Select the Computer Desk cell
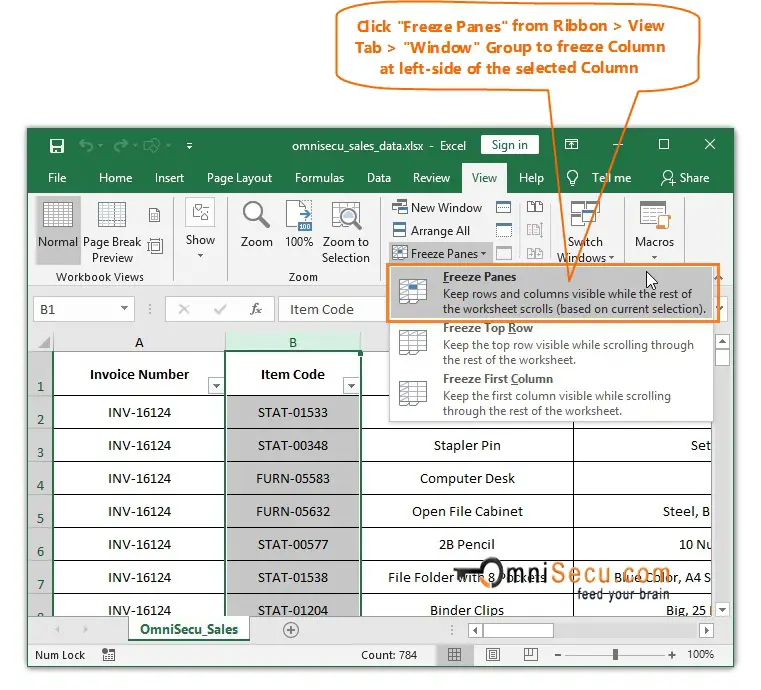 pyautogui.click(x=467, y=478)
